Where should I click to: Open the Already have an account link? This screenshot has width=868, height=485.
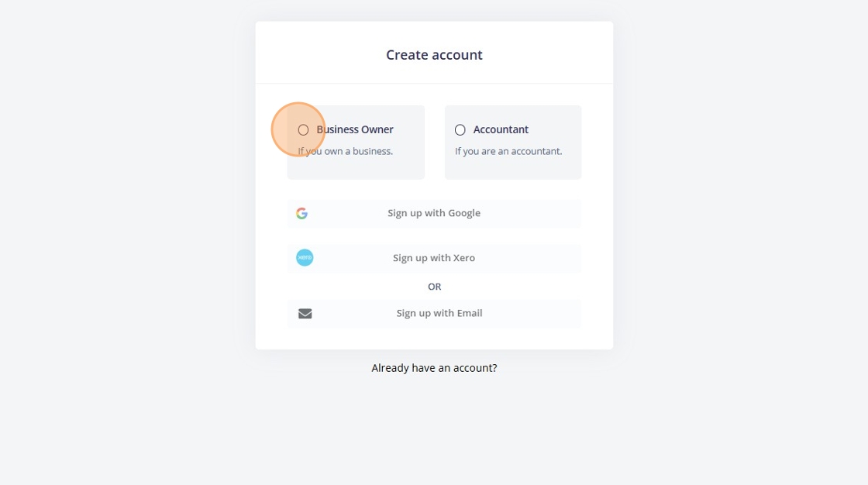pos(434,368)
